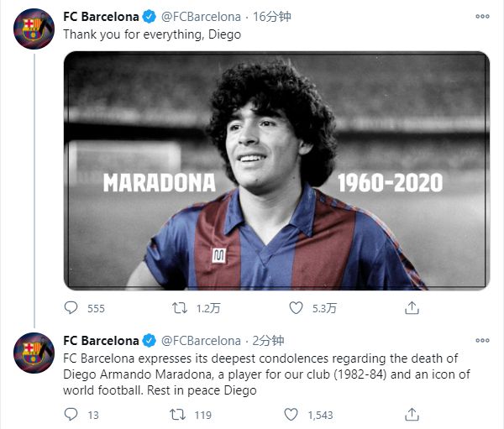Open FC Barcelona avatar on second tweet
The image size is (504, 429).
[33, 353]
